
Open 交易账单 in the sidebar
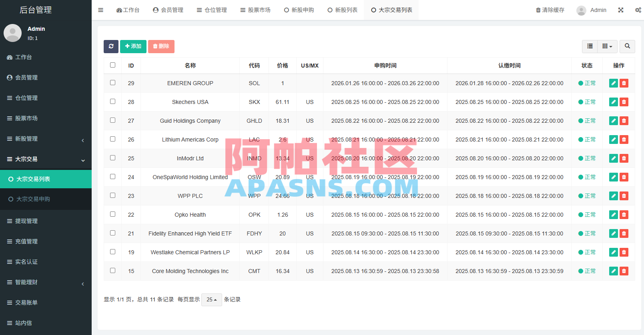click(46, 303)
